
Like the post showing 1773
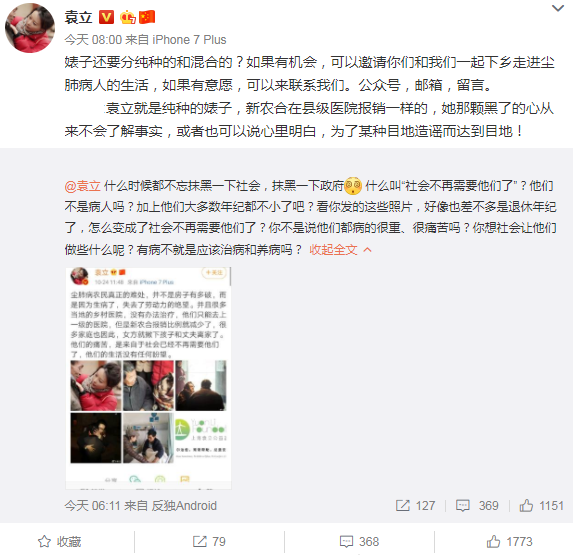pos(509,541)
